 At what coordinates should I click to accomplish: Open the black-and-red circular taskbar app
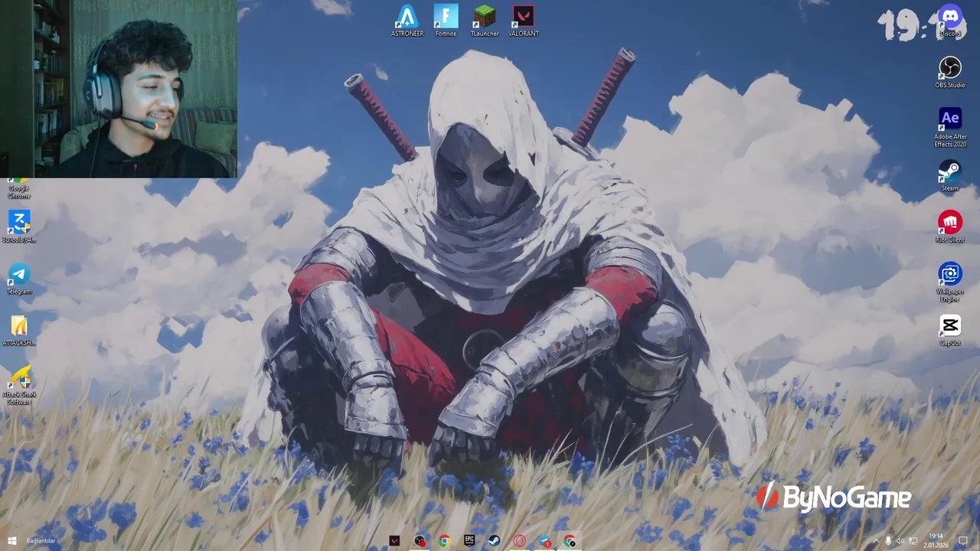pos(420,541)
